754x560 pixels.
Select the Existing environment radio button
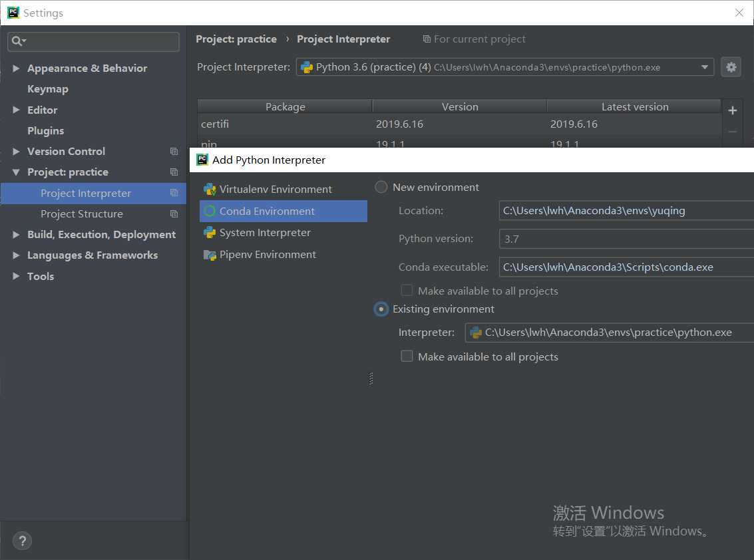coord(381,309)
